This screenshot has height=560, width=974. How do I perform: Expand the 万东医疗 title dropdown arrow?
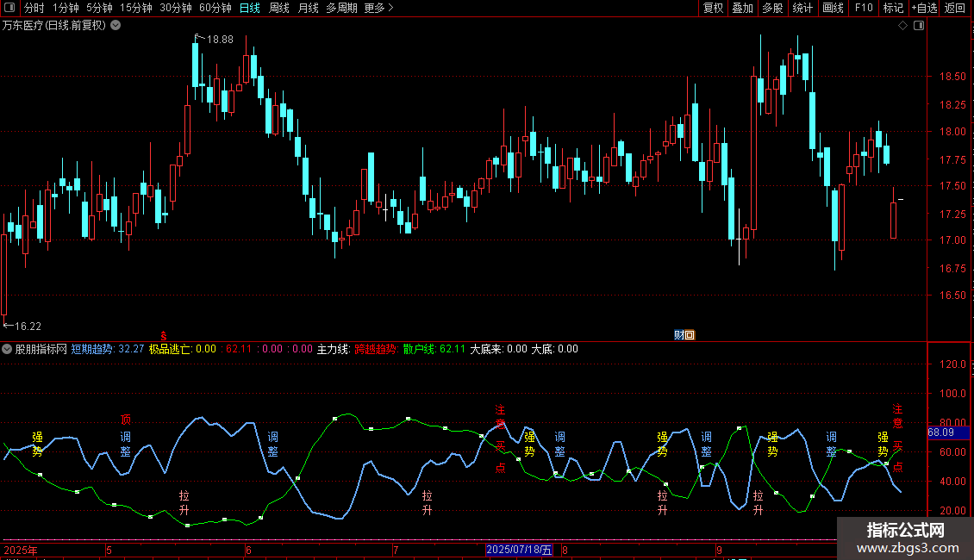coord(116,26)
